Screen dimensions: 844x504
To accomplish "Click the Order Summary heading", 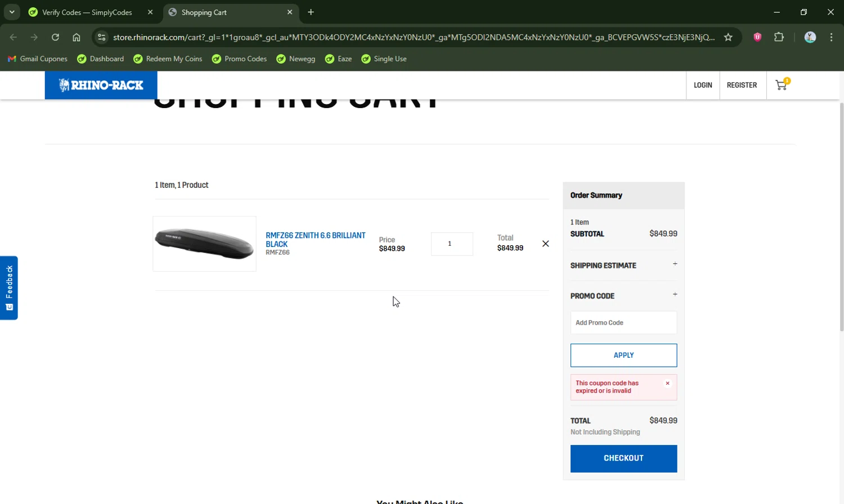I will [596, 195].
